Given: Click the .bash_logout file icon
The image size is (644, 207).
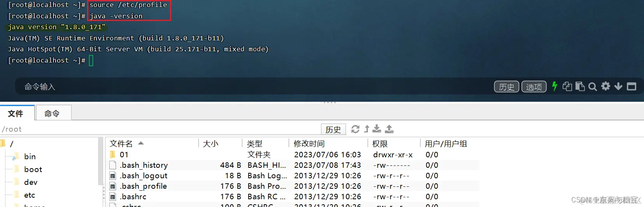Looking at the screenshot, I should [113, 176].
